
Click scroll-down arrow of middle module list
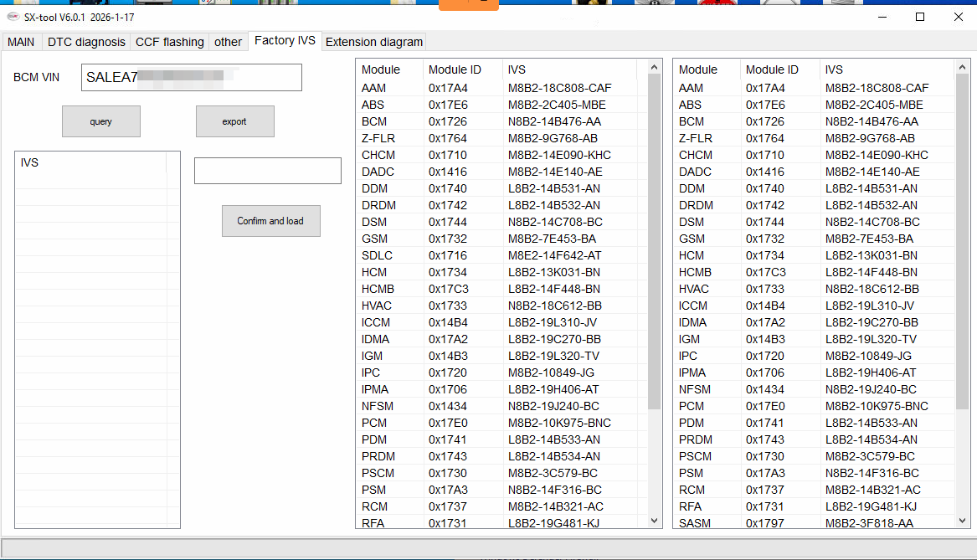point(655,521)
